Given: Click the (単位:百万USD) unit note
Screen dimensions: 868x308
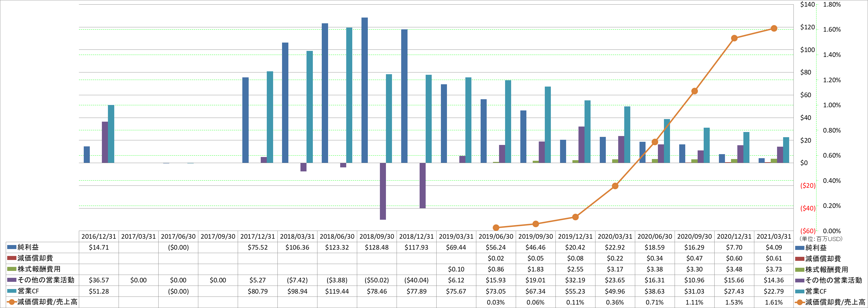Looking at the screenshot, I should pos(821,239).
